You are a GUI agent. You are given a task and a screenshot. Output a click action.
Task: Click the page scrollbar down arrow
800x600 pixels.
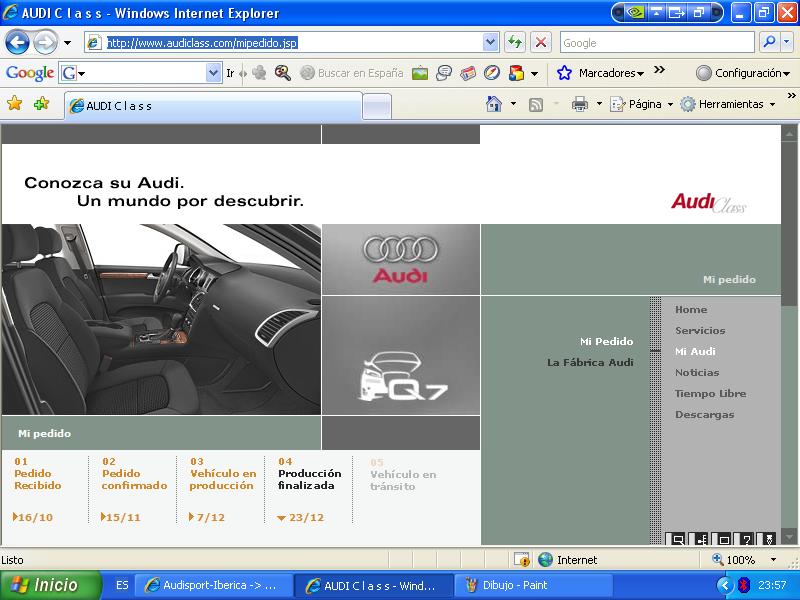point(789,537)
